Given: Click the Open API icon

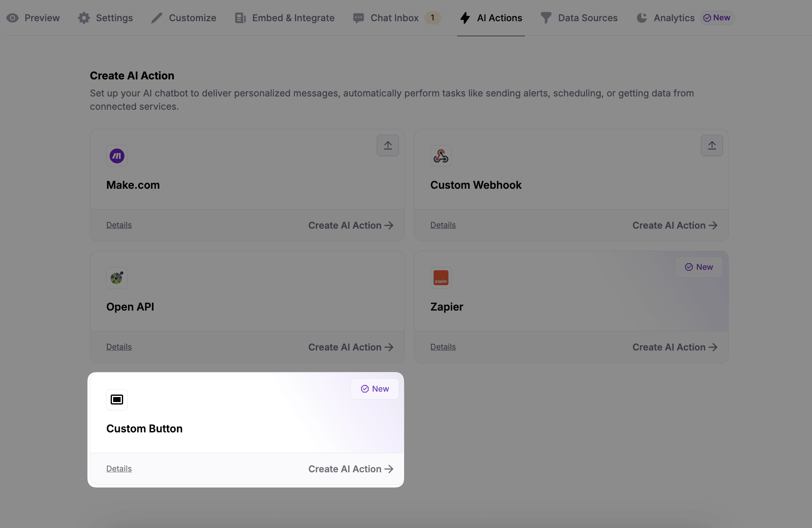Looking at the screenshot, I should tap(117, 278).
